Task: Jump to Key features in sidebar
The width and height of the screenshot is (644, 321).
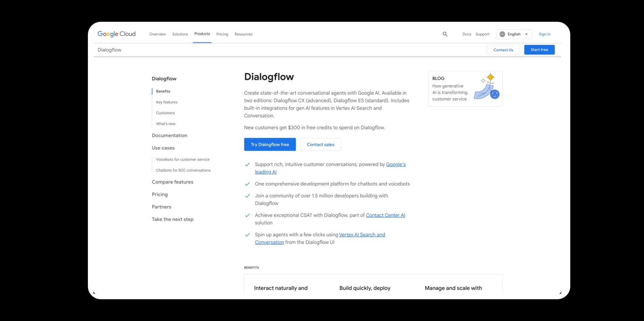Action: [x=166, y=102]
